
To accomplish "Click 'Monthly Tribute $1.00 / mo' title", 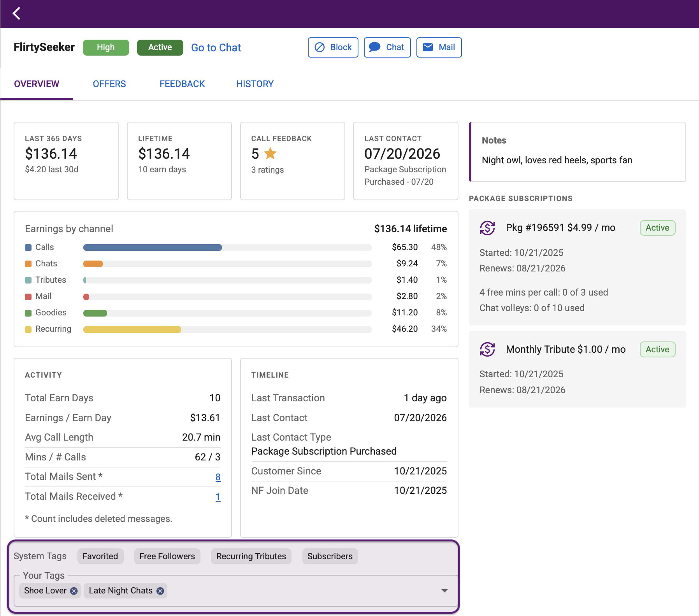I will [566, 349].
